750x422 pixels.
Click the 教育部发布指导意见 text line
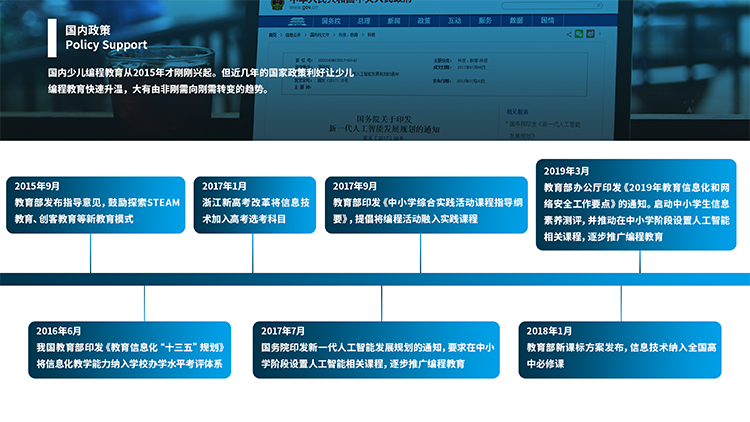97,202
